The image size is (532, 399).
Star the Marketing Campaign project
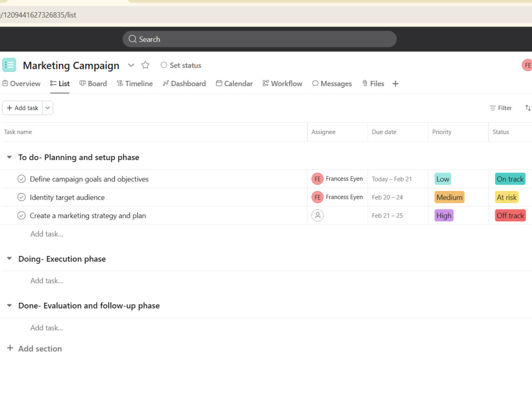145,65
